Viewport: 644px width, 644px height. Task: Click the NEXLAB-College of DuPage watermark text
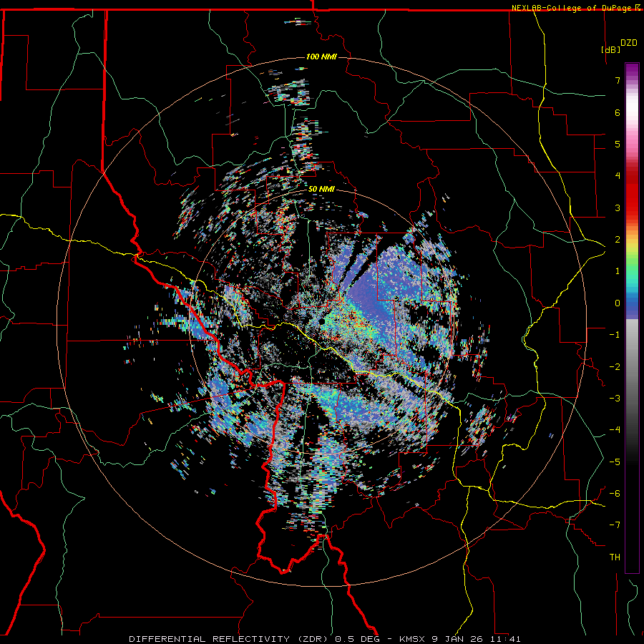tap(577, 8)
